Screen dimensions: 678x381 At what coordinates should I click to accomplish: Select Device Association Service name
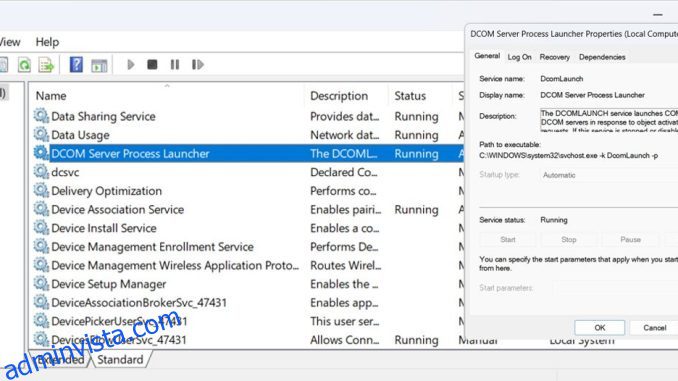pyautogui.click(x=118, y=209)
